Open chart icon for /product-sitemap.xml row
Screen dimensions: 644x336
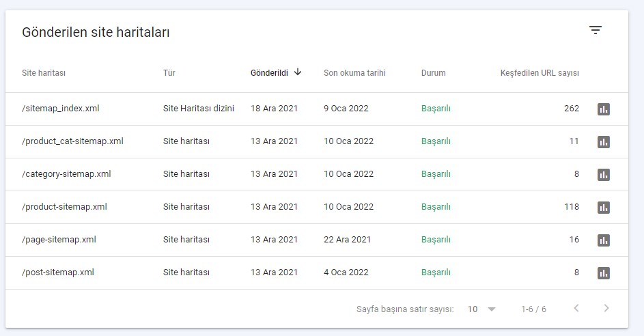[603, 208]
